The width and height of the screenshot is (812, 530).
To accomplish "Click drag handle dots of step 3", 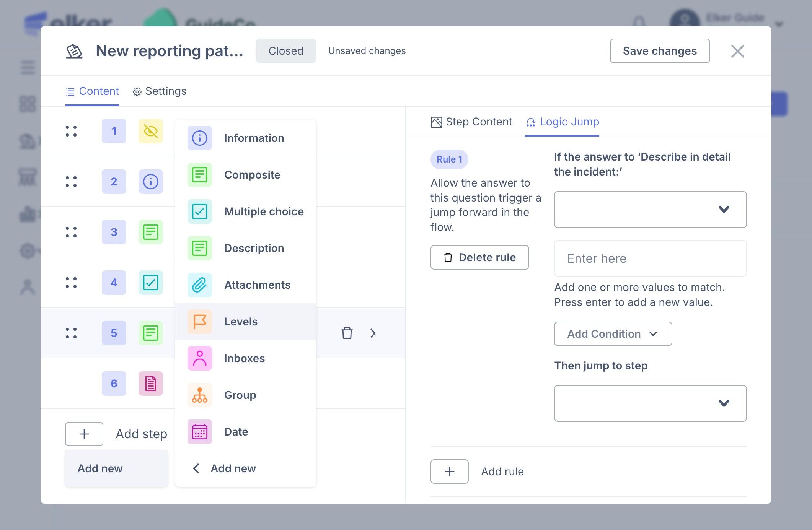I will [x=71, y=232].
